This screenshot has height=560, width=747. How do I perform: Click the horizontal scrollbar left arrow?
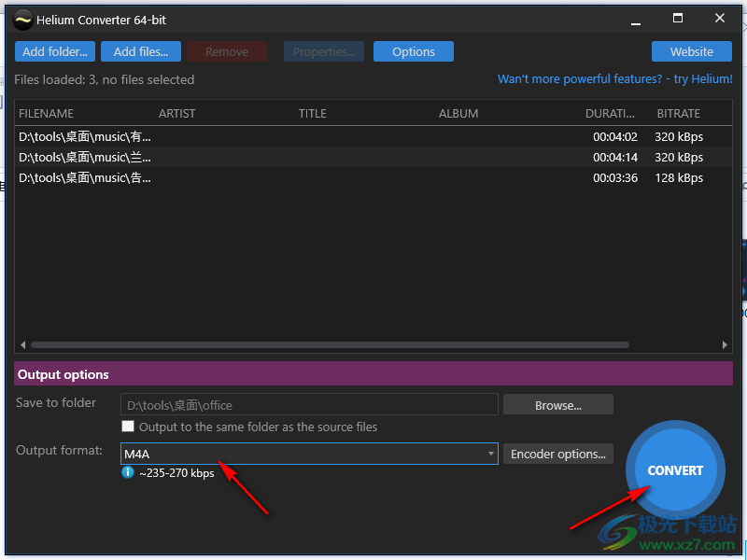(22, 344)
